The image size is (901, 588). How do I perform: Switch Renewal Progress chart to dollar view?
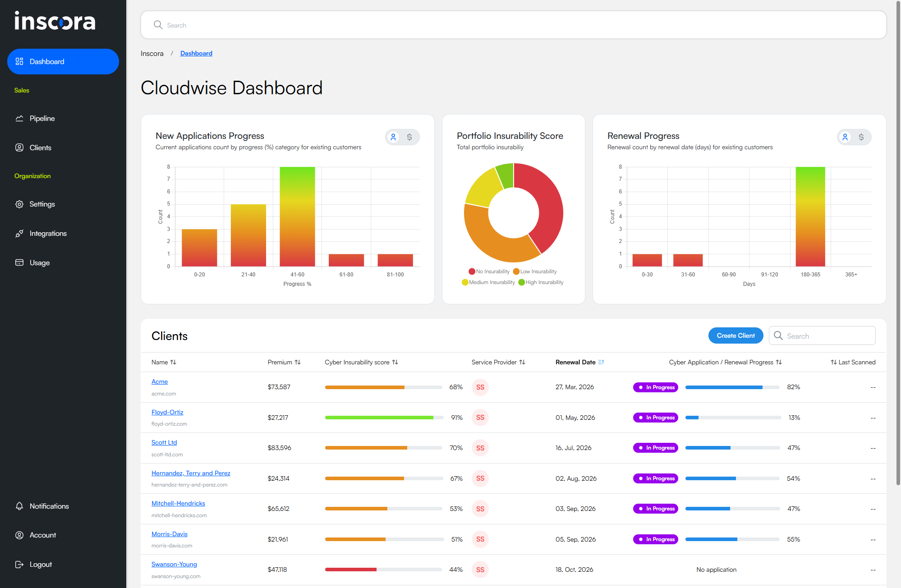[x=862, y=137]
